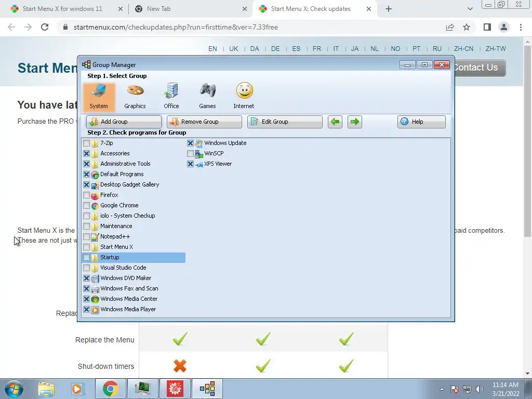This screenshot has width=532, height=399.
Task: Bookmark this page with the star icon
Action: pyautogui.click(x=467, y=27)
